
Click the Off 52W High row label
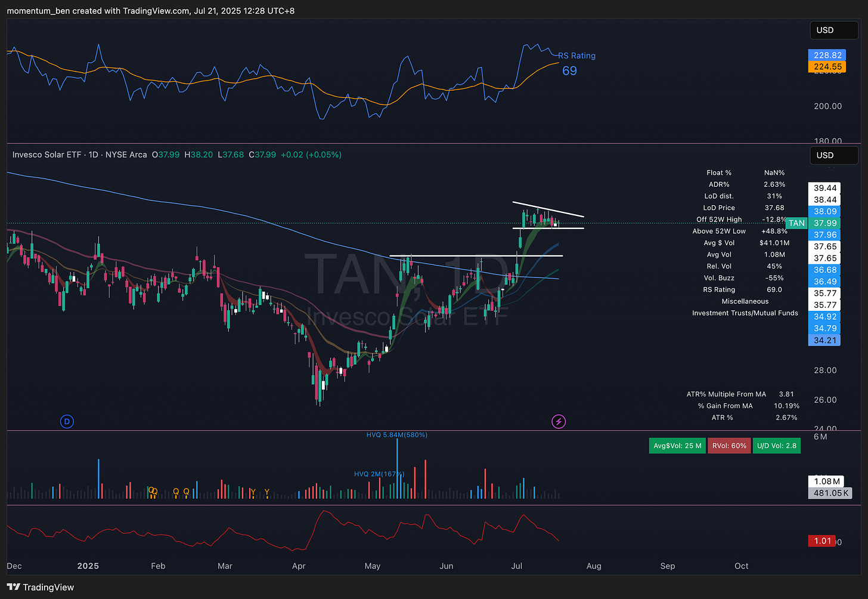719,220
